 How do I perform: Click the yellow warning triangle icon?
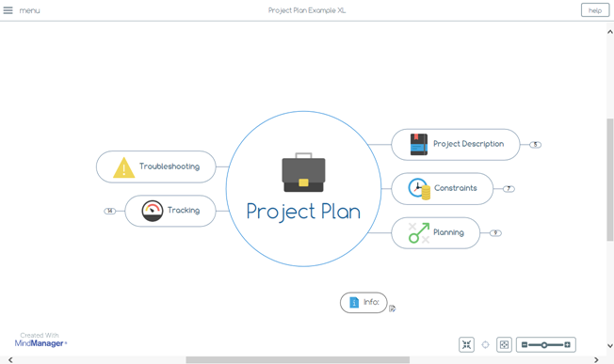pos(123,167)
